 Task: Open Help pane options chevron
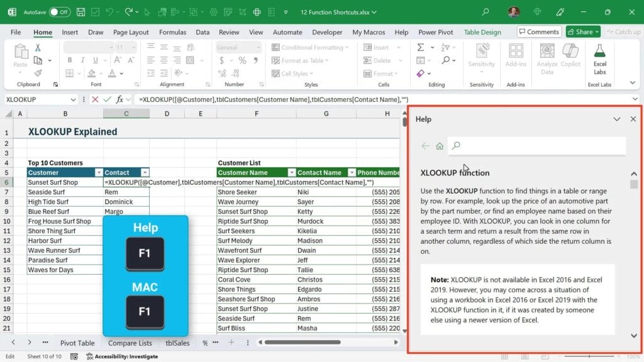pos(616,119)
